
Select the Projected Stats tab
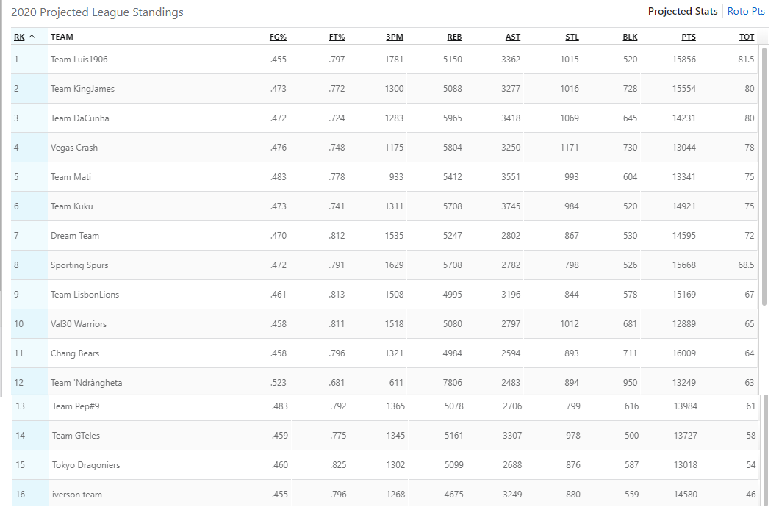pos(682,11)
